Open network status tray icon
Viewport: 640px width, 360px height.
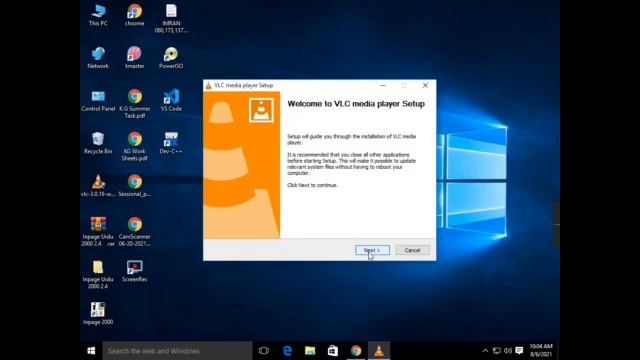[496, 351]
